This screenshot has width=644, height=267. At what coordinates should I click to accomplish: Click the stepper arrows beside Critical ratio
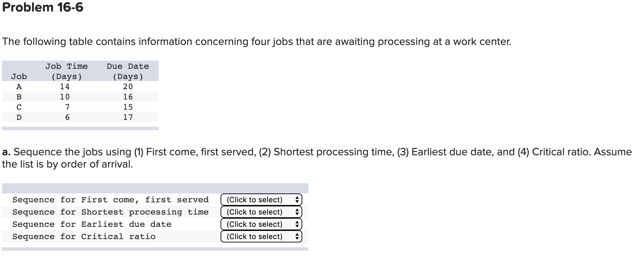coord(298,236)
